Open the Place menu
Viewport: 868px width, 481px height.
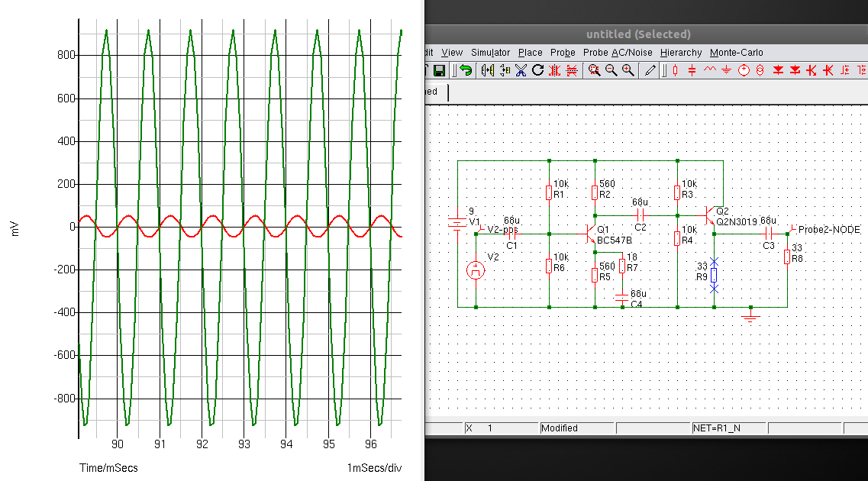[530, 53]
